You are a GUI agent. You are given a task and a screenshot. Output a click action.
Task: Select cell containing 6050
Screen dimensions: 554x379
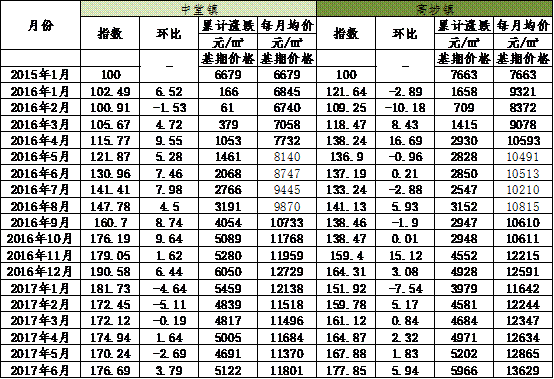(x=228, y=272)
